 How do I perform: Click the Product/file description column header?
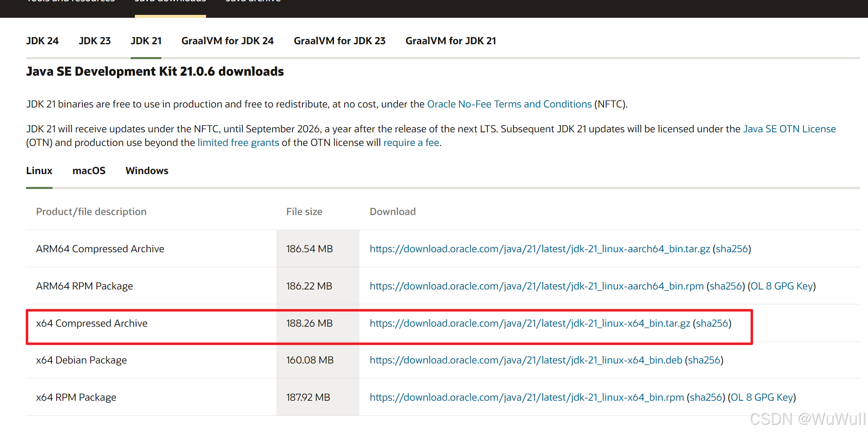[91, 212]
